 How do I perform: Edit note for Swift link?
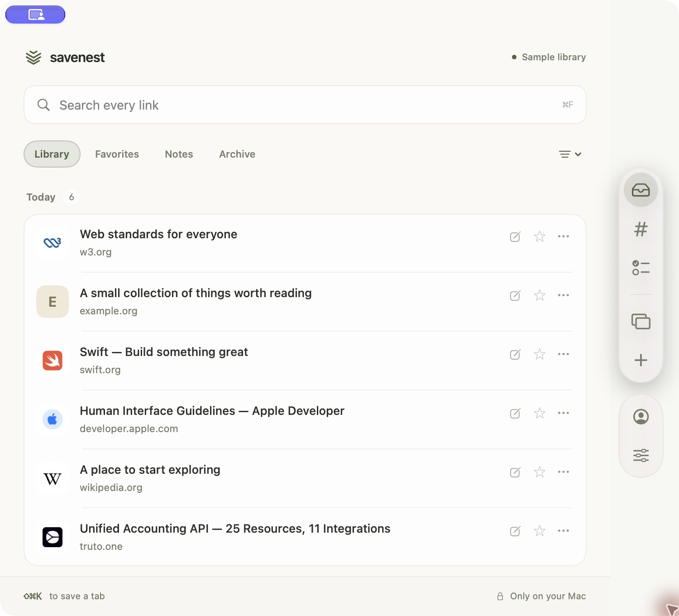click(x=515, y=355)
